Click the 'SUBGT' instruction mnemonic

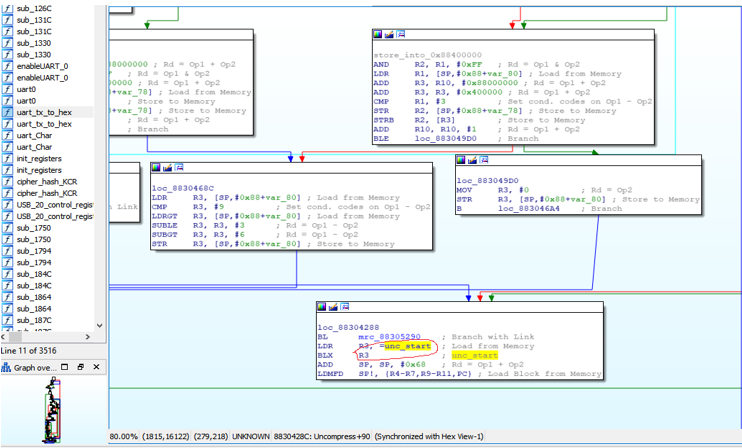coord(165,235)
